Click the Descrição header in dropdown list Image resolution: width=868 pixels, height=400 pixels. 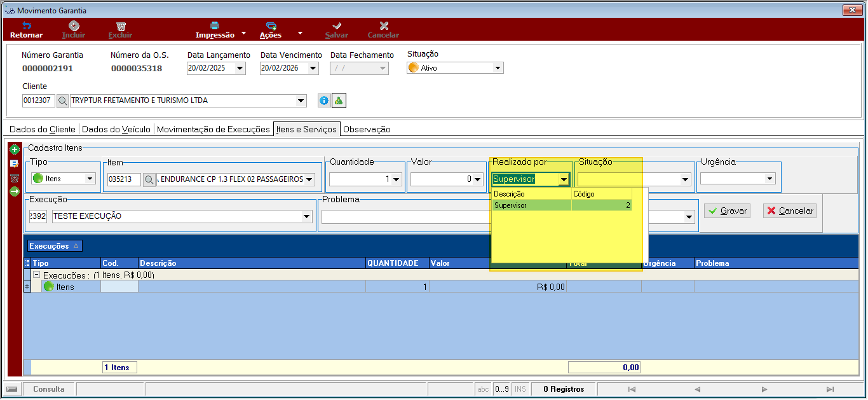(532, 194)
